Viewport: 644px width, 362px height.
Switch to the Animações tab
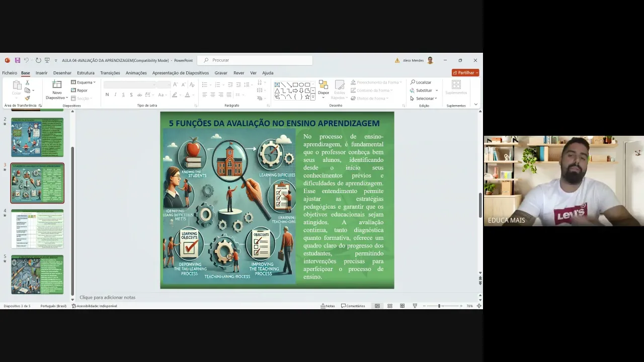click(x=136, y=73)
